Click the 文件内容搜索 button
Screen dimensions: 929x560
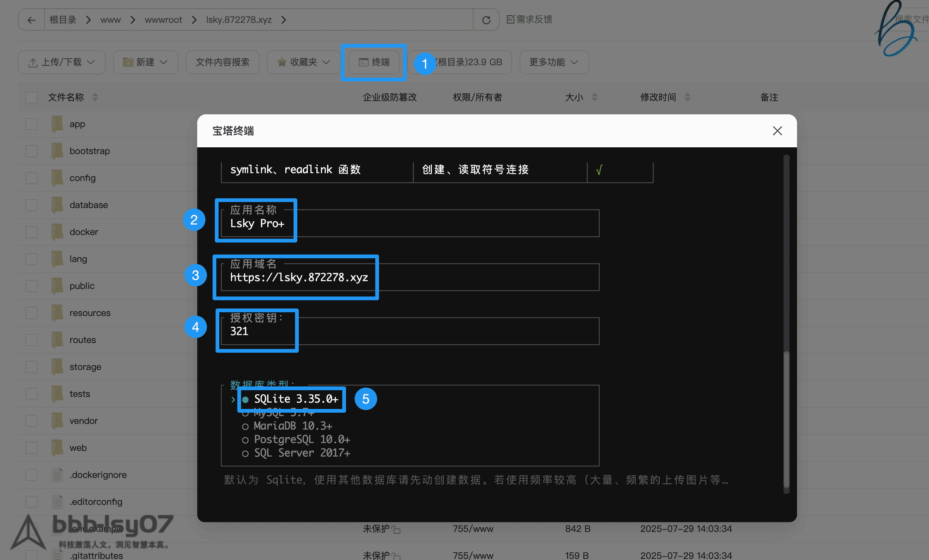tap(222, 62)
